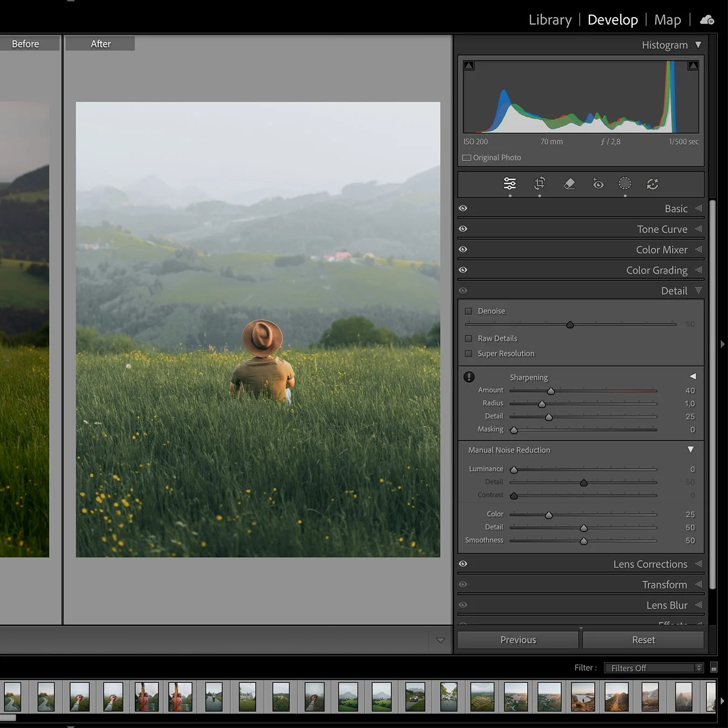Collapse the Manual Noise Reduction section
Image resolution: width=728 pixels, height=728 pixels.
(691, 449)
